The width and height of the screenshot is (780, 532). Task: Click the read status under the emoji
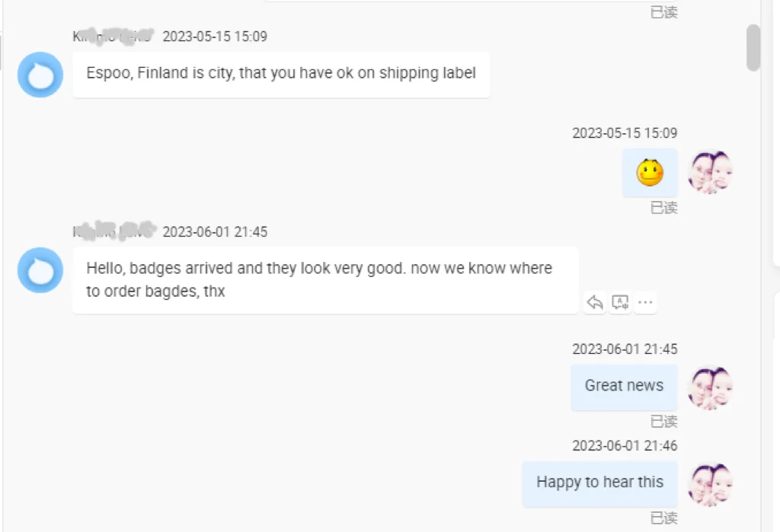[663, 207]
